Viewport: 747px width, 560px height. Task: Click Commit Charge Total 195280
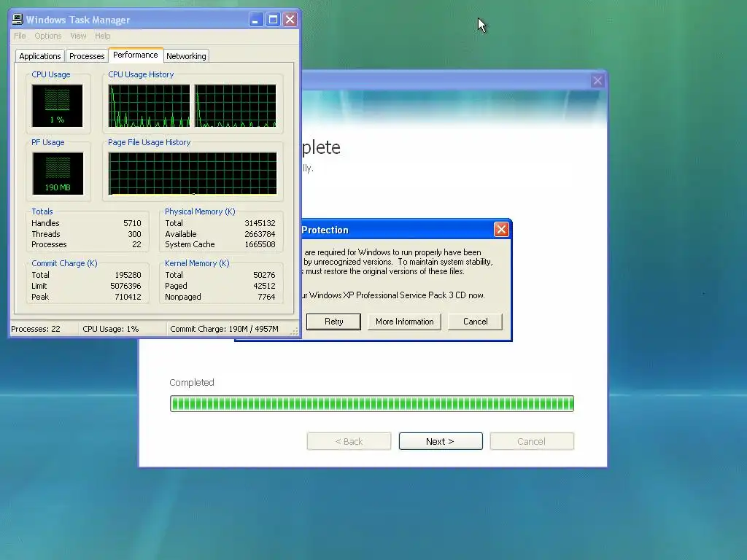coord(128,275)
